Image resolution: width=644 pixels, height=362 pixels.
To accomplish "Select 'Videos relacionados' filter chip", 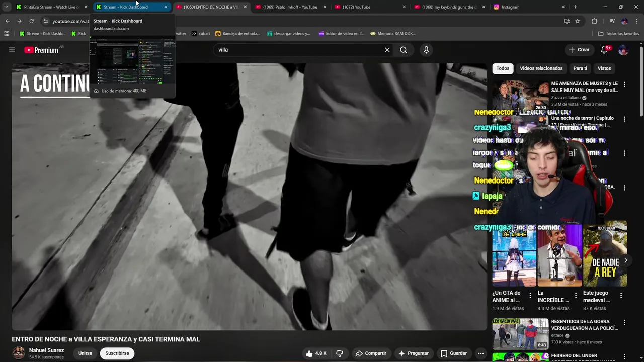I will (541, 68).
